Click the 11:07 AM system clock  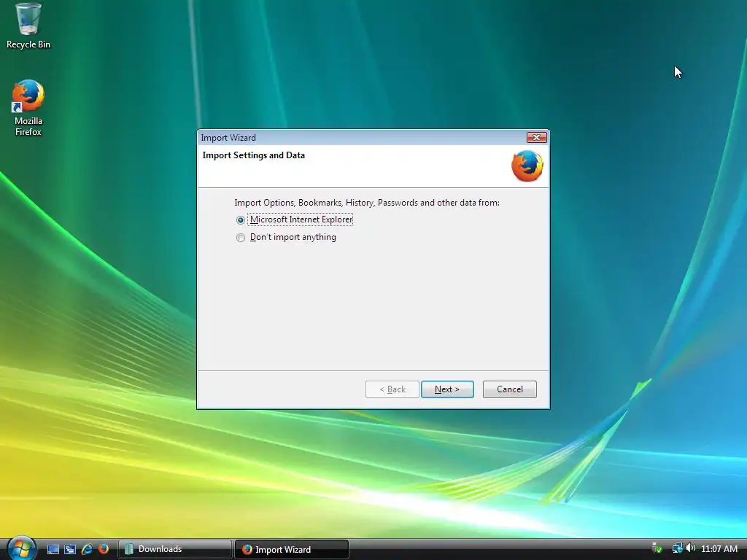(x=719, y=549)
